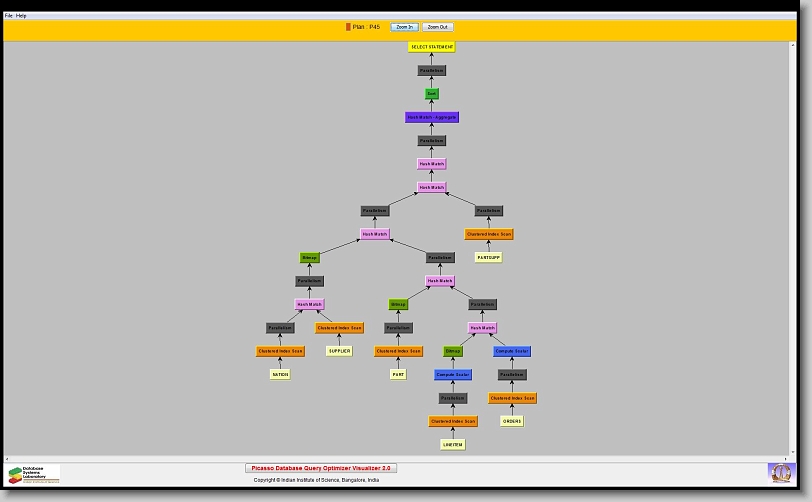Click the Picasso Database Query Optimizer Visualizer banner
Viewport: 812px width, 502px height.
pyautogui.click(x=321, y=467)
